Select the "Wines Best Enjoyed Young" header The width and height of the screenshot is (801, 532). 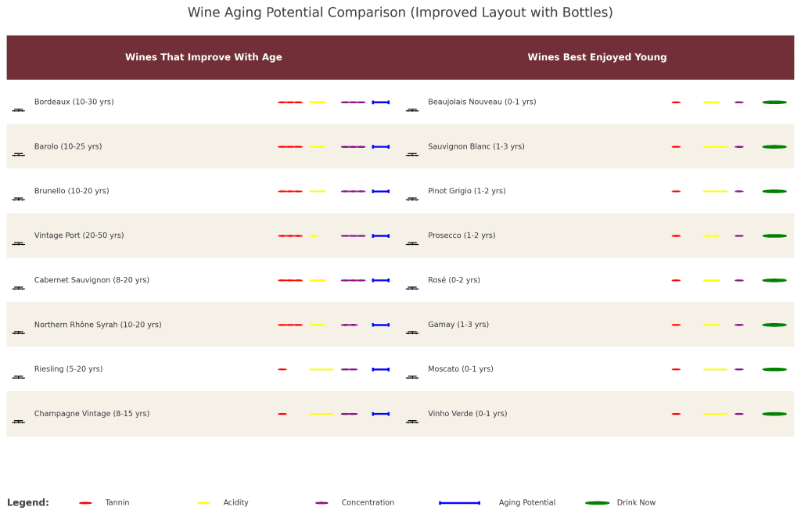click(x=597, y=57)
